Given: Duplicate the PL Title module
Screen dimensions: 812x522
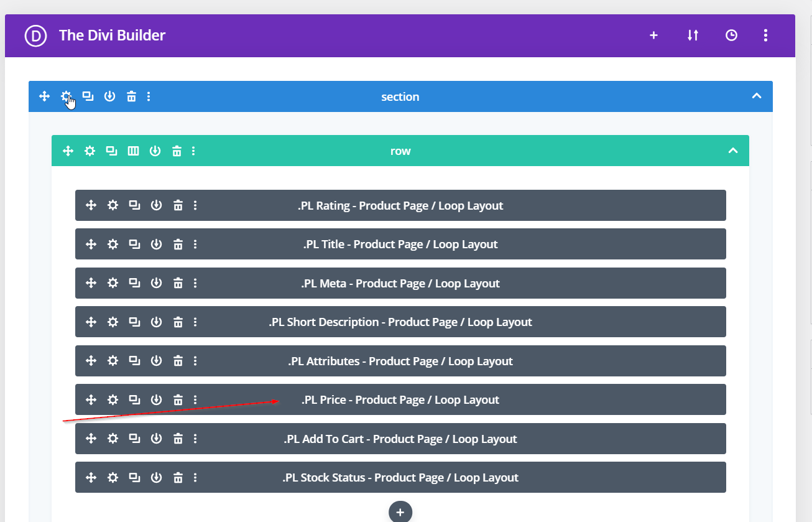Looking at the screenshot, I should click(134, 244).
